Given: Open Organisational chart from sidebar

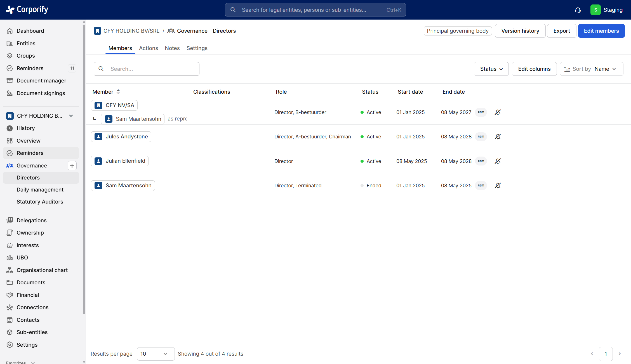Looking at the screenshot, I should [42, 270].
